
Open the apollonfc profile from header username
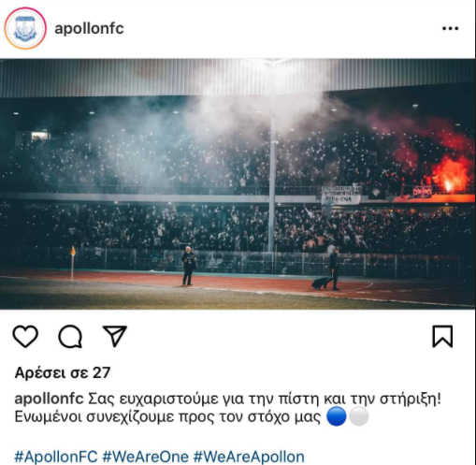click(89, 29)
